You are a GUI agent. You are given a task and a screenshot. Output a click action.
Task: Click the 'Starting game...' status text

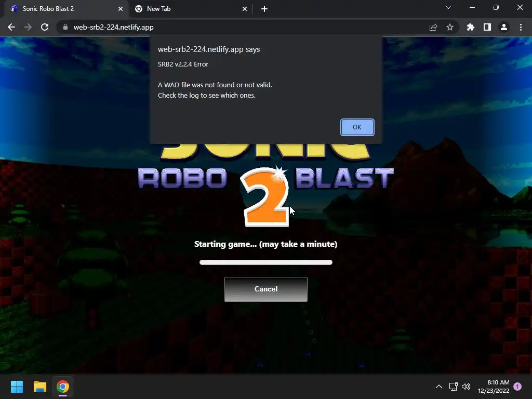265,244
